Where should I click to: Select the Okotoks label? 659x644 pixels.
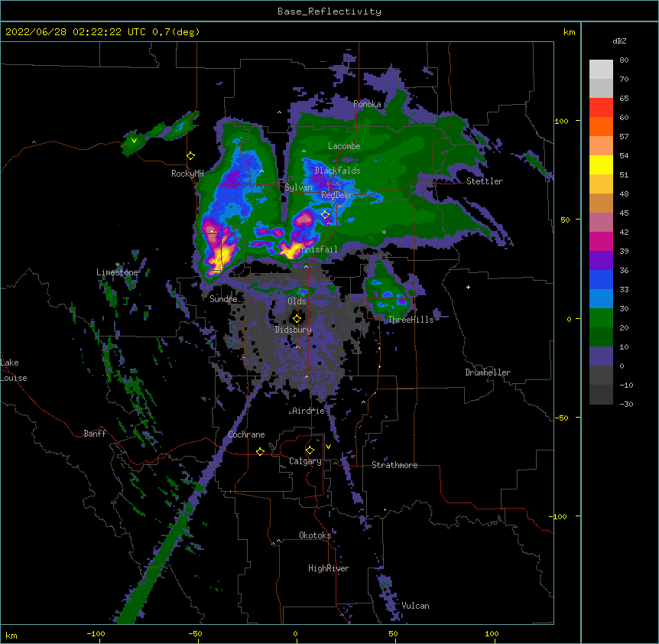click(315, 535)
